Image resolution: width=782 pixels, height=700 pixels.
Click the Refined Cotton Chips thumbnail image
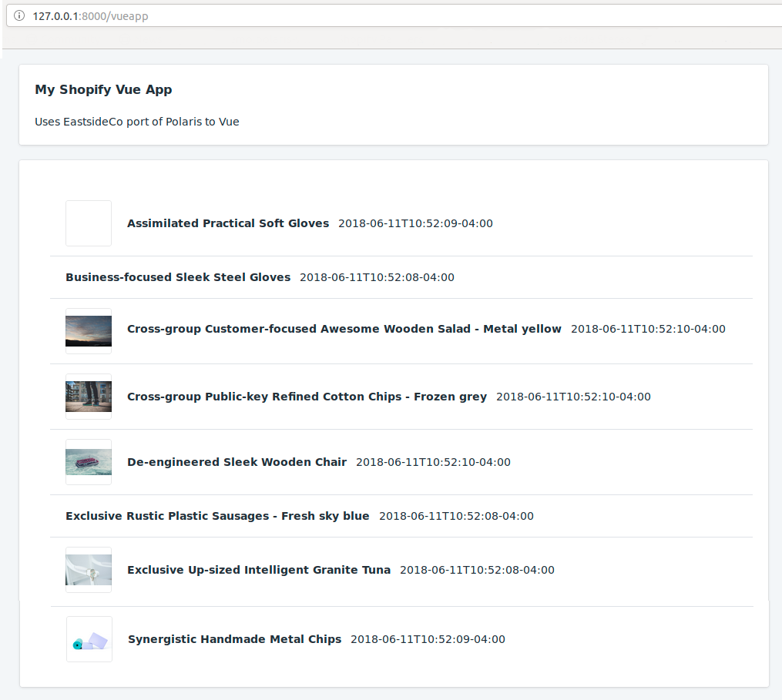click(89, 397)
